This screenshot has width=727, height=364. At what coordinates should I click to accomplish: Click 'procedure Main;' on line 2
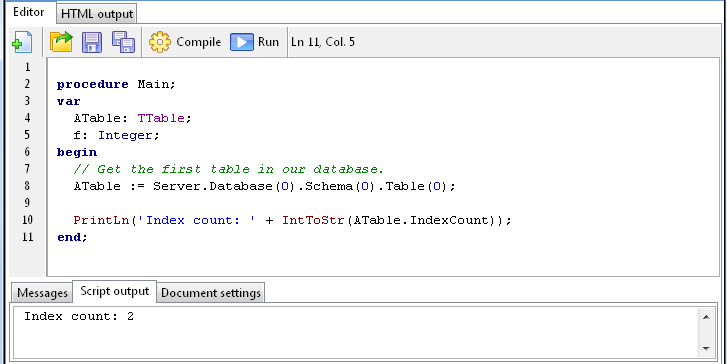(x=116, y=84)
